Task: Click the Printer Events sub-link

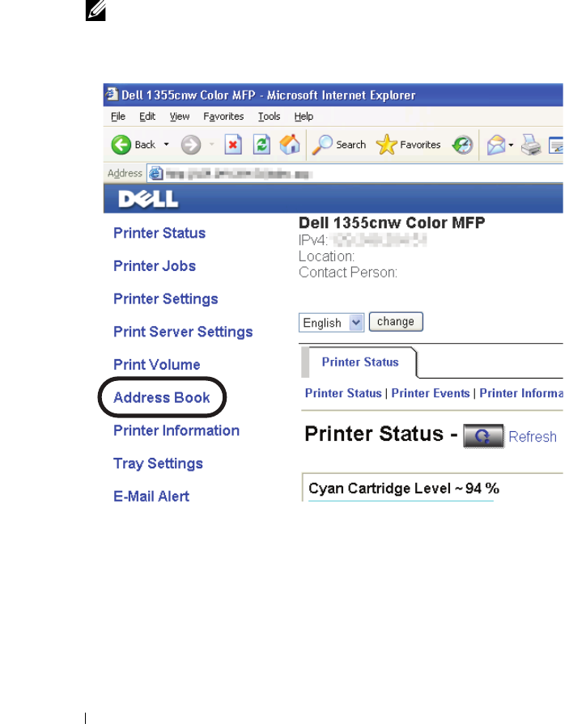Action: (x=431, y=393)
